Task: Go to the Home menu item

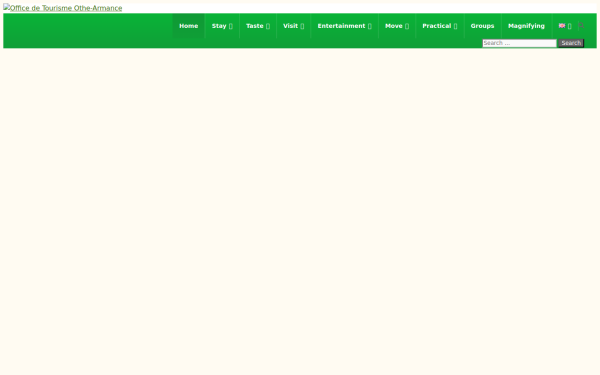Action: pos(189,26)
